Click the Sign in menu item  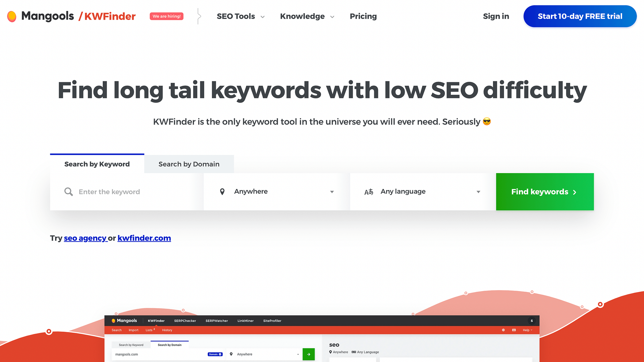496,16
